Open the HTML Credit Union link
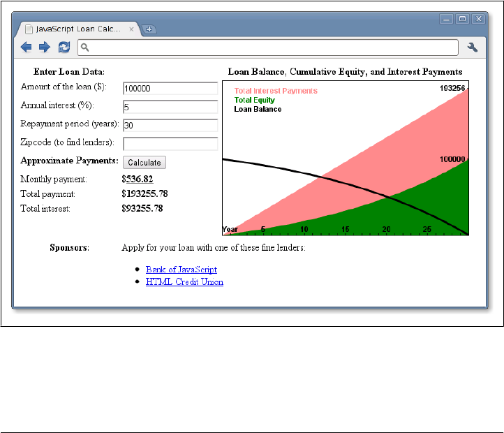 (184, 282)
